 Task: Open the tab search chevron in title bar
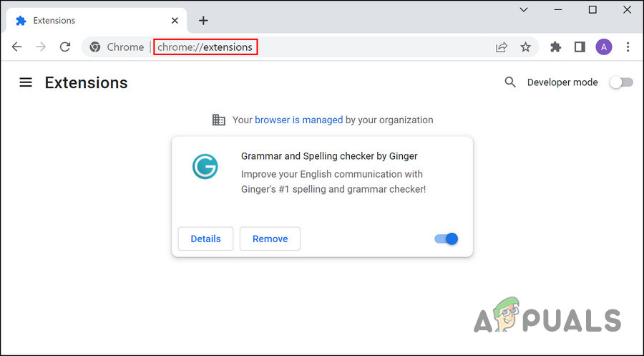pyautogui.click(x=524, y=9)
